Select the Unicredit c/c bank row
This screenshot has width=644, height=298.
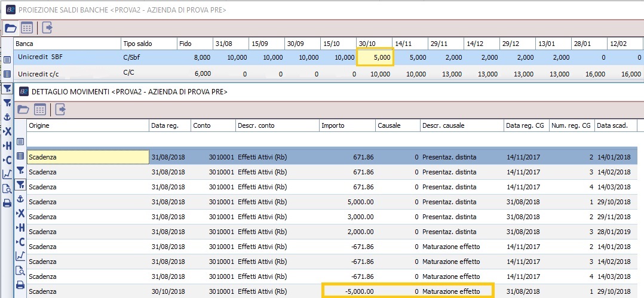click(x=329, y=73)
